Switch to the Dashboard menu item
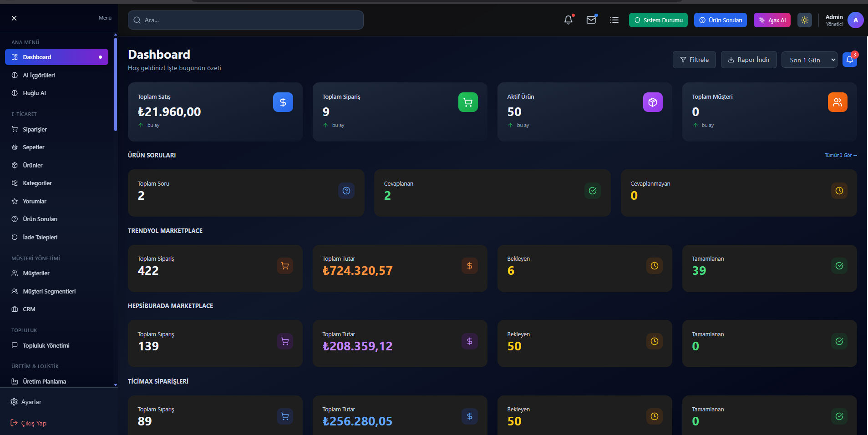 (x=37, y=56)
